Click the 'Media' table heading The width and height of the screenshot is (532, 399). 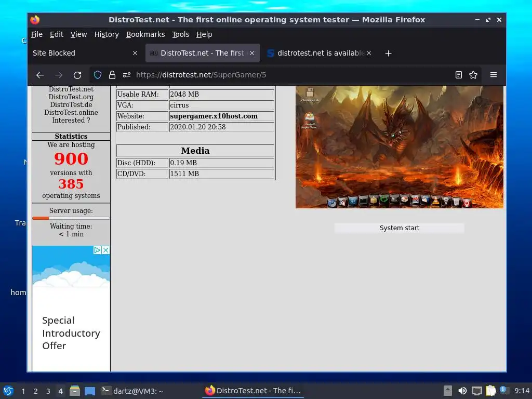point(195,151)
